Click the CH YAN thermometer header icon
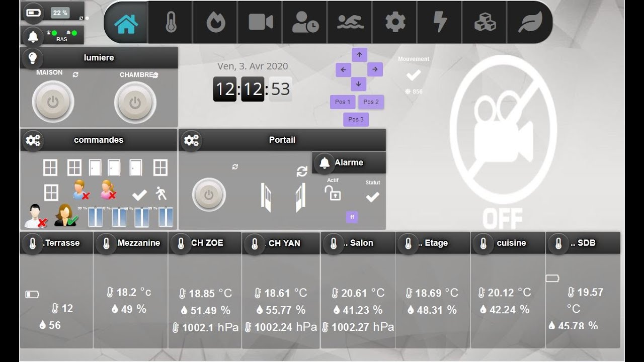This screenshot has height=362, width=644. coord(255,245)
